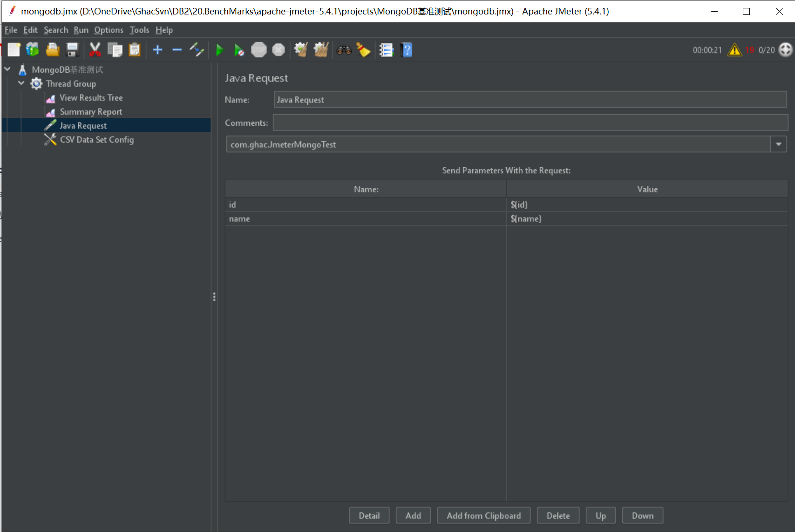
Task: Click Add from Clipboard button
Action: (484, 516)
